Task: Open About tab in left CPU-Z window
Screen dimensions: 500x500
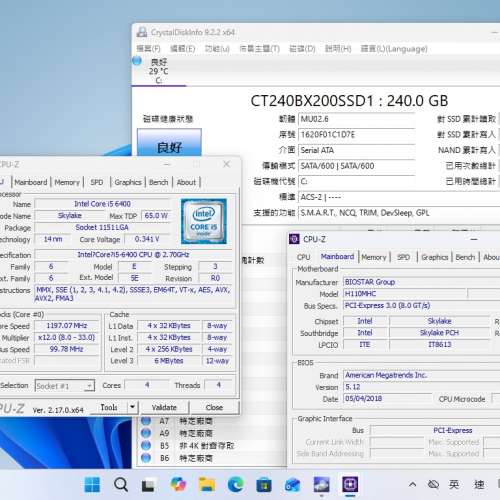Action: [x=186, y=182]
